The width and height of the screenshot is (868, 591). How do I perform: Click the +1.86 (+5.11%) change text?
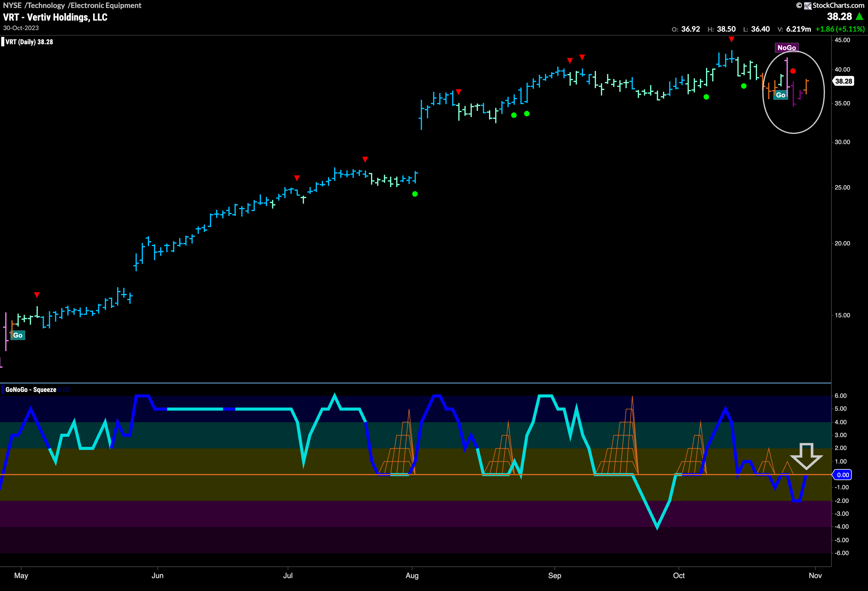(x=840, y=29)
